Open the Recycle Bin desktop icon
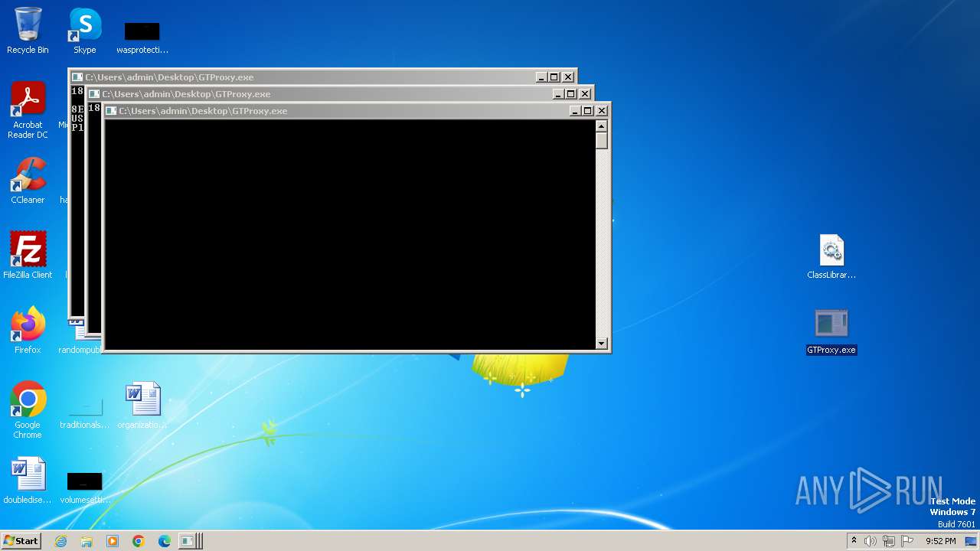Image resolution: width=980 pixels, height=551 pixels. [x=28, y=31]
